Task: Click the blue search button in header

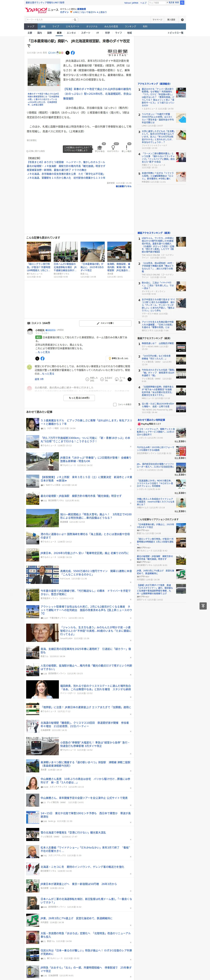Action: [x=182, y=3]
